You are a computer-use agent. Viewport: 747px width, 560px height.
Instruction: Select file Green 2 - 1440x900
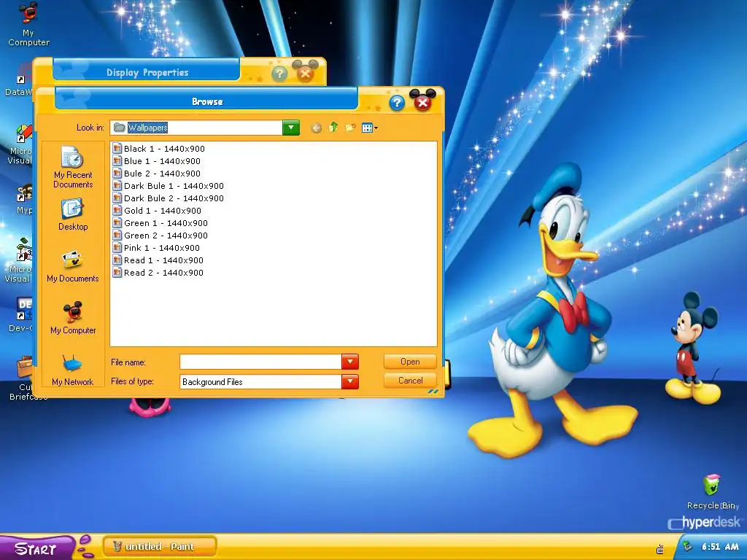point(160,236)
